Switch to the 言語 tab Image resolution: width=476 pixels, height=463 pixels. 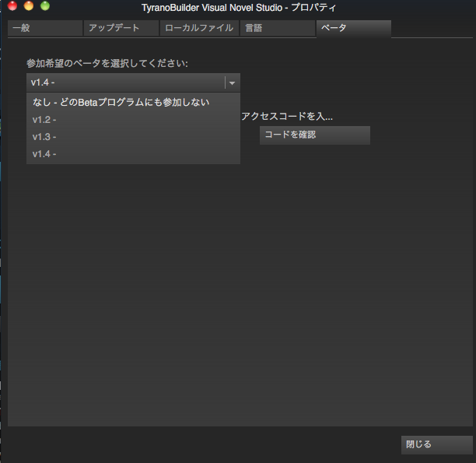(278, 28)
